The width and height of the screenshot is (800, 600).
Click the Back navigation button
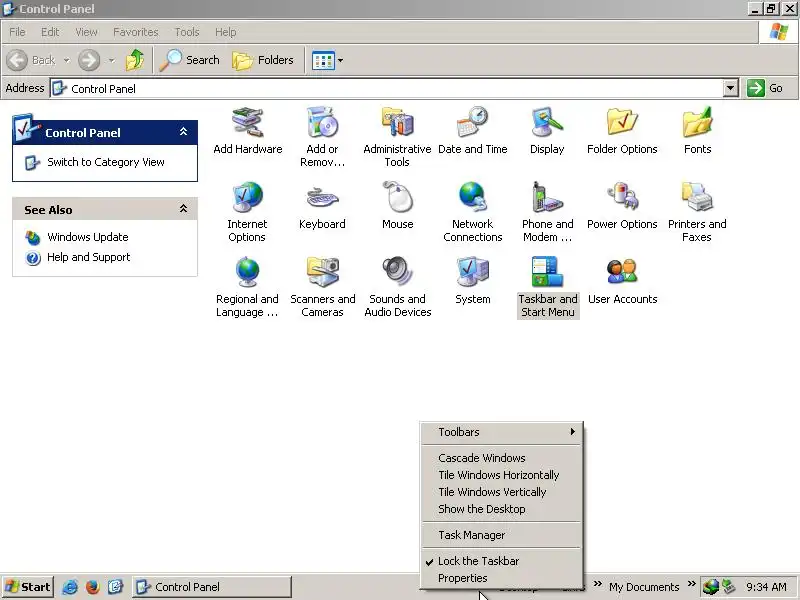[x=31, y=60]
